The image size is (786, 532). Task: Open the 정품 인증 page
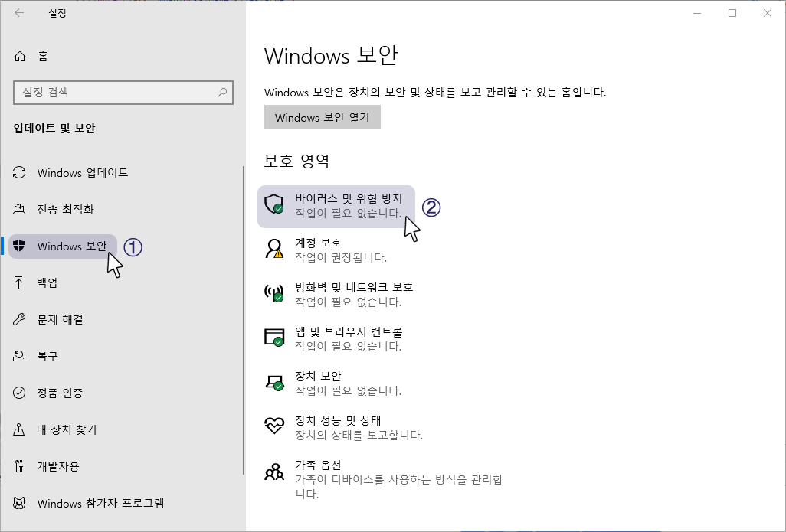(x=61, y=393)
